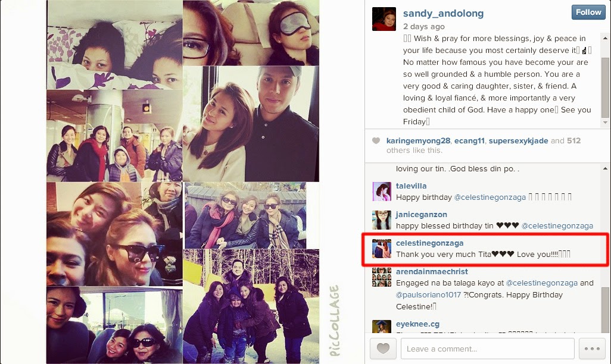Click talevilla's comment avatar
The image size is (611, 364).
coord(382,192)
